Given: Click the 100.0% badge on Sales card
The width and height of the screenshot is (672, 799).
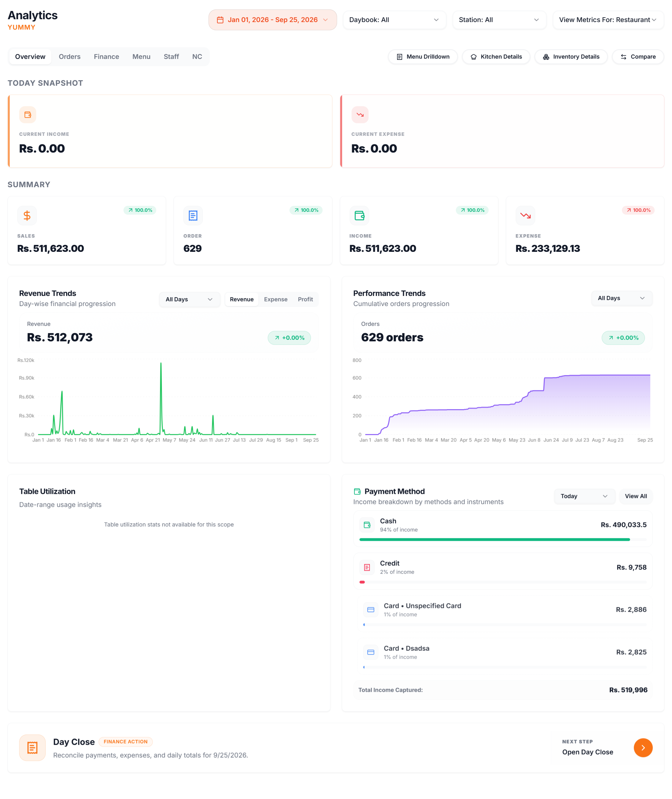Looking at the screenshot, I should [x=140, y=210].
